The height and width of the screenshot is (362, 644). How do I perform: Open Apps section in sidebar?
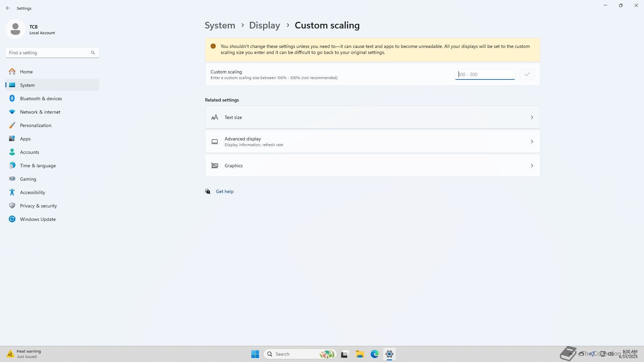pyautogui.click(x=25, y=139)
